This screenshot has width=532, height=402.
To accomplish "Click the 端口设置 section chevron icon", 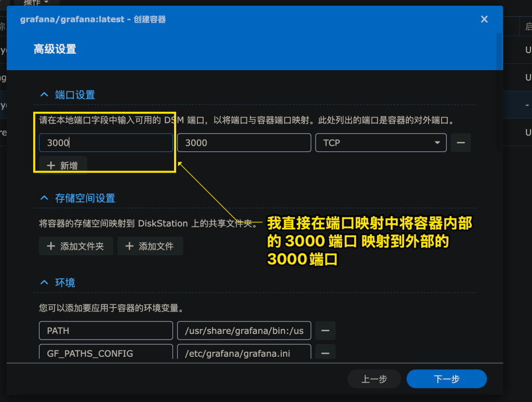I will click(44, 94).
